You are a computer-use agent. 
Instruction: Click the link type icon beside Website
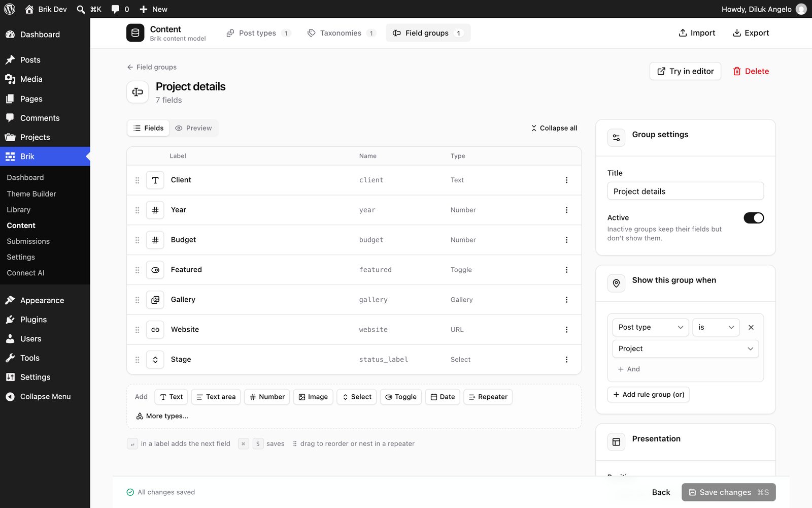[155, 330]
